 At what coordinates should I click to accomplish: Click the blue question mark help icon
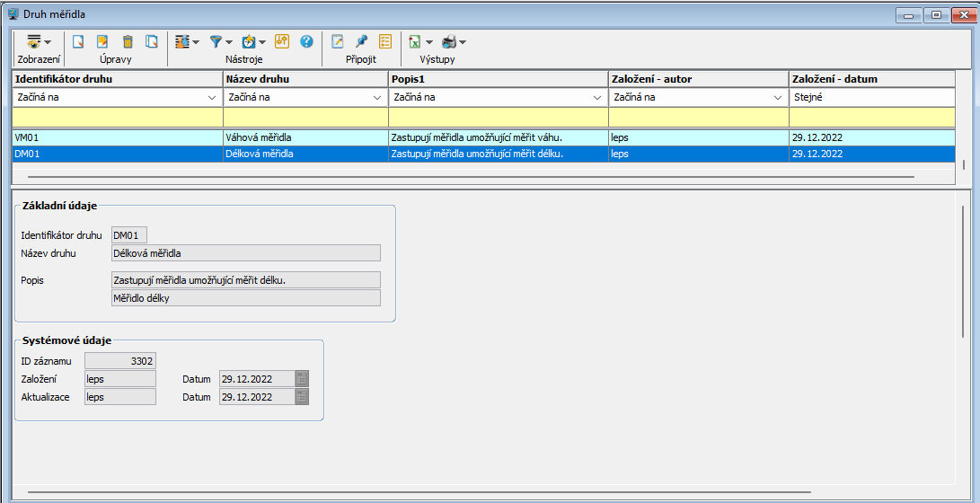(x=306, y=41)
